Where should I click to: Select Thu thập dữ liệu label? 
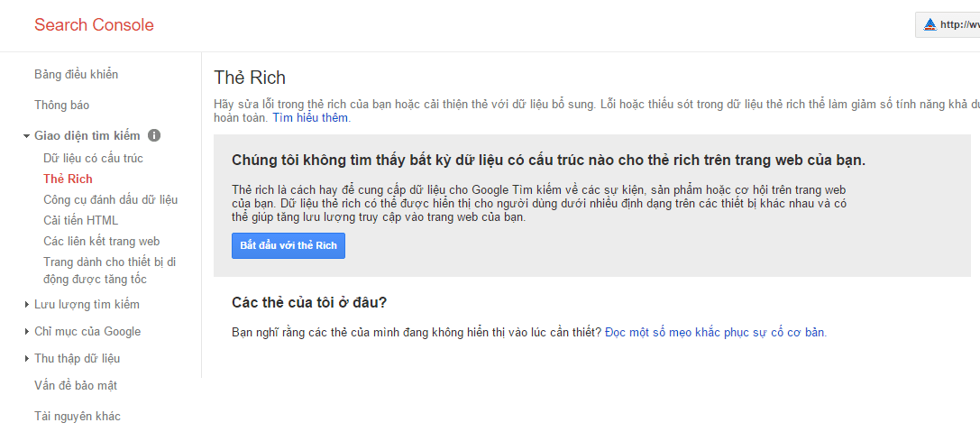[x=77, y=358]
